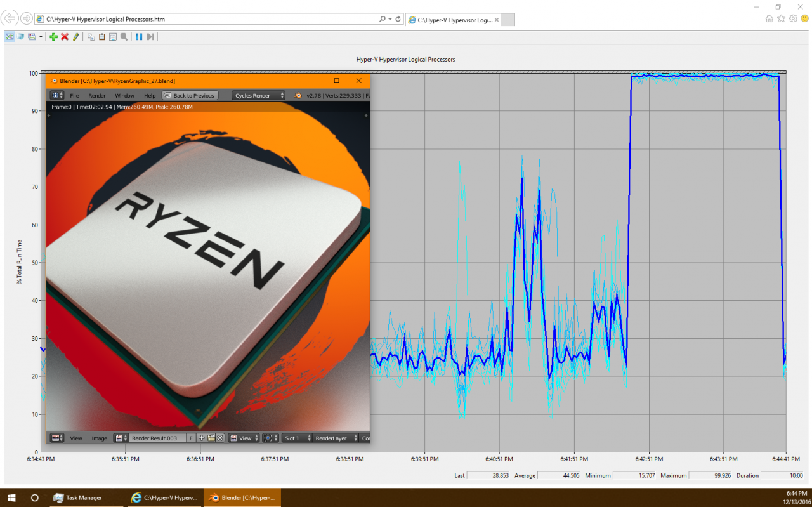Switch to Blender on the taskbar
812x507 pixels.
pos(242,497)
